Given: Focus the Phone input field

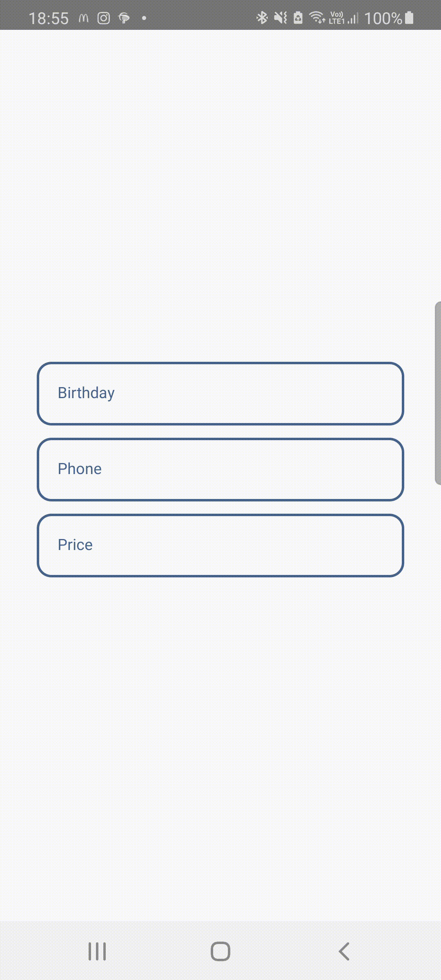Looking at the screenshot, I should [x=220, y=469].
